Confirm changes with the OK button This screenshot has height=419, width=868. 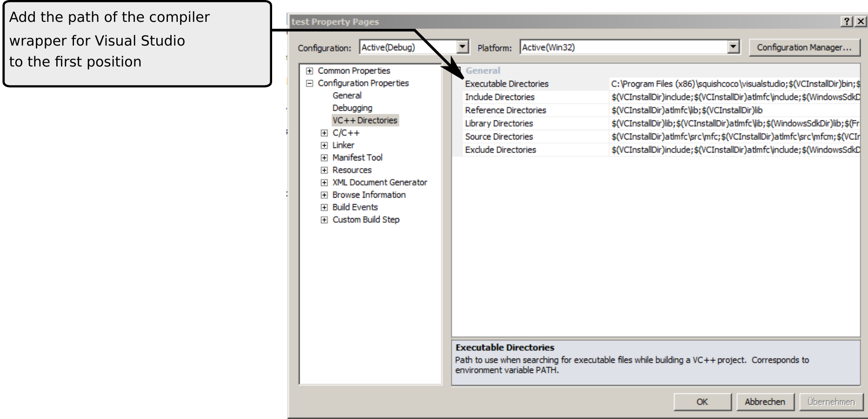tap(702, 402)
